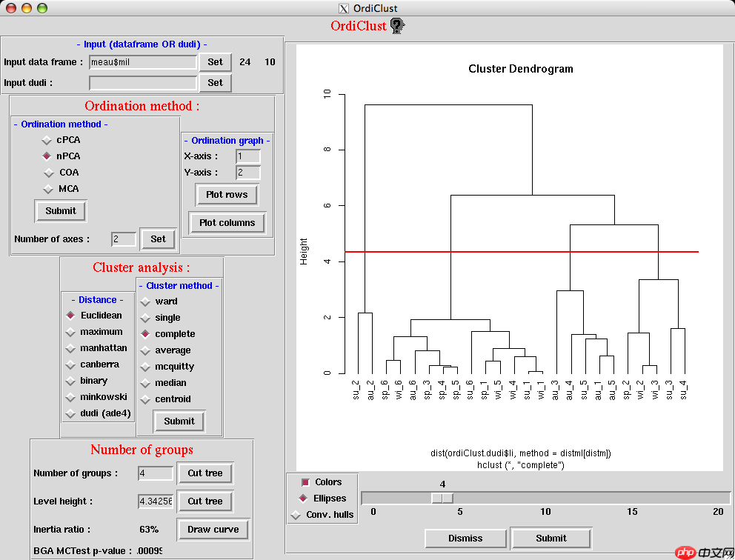Viewport: 735px width, 560px height.
Task: Pick the ward cluster method
Action: pyautogui.click(x=146, y=301)
